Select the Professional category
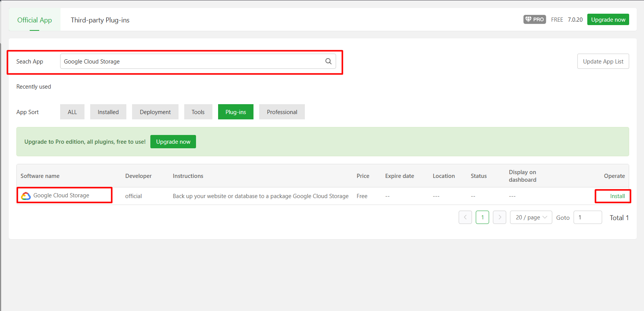Screen dimensions: 644x311 tap(282, 112)
